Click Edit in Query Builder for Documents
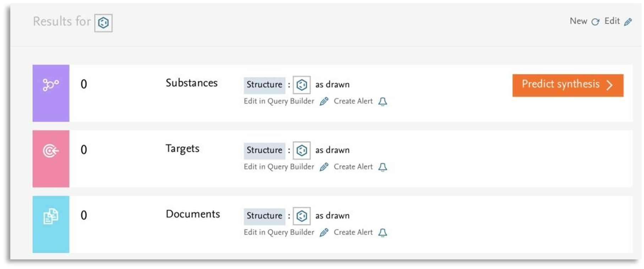The height and width of the screenshot is (269, 644). point(279,232)
